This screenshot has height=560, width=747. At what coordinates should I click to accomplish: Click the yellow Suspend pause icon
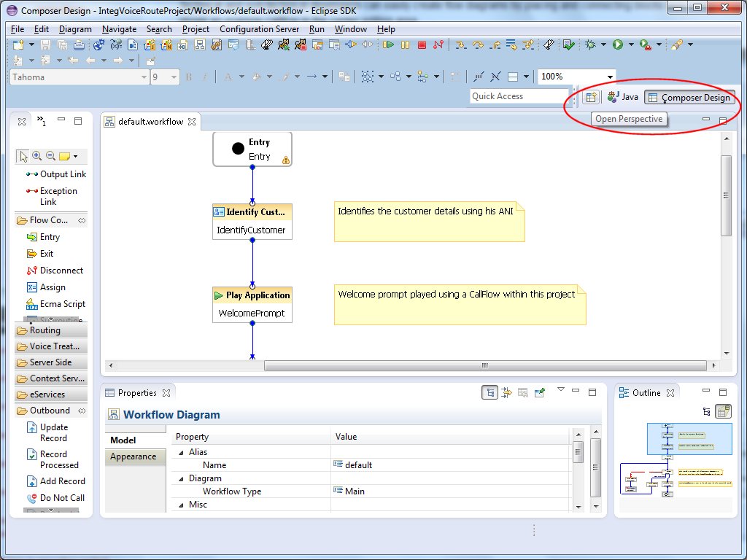pos(405,44)
